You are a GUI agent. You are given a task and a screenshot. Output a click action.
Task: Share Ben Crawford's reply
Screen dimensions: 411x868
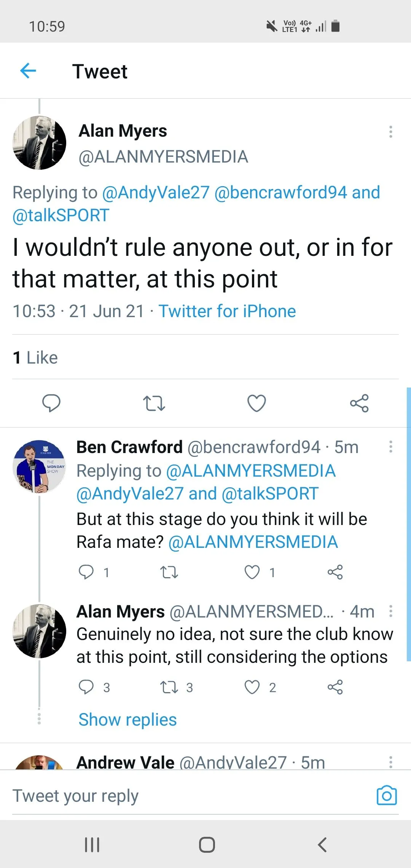pyautogui.click(x=335, y=572)
